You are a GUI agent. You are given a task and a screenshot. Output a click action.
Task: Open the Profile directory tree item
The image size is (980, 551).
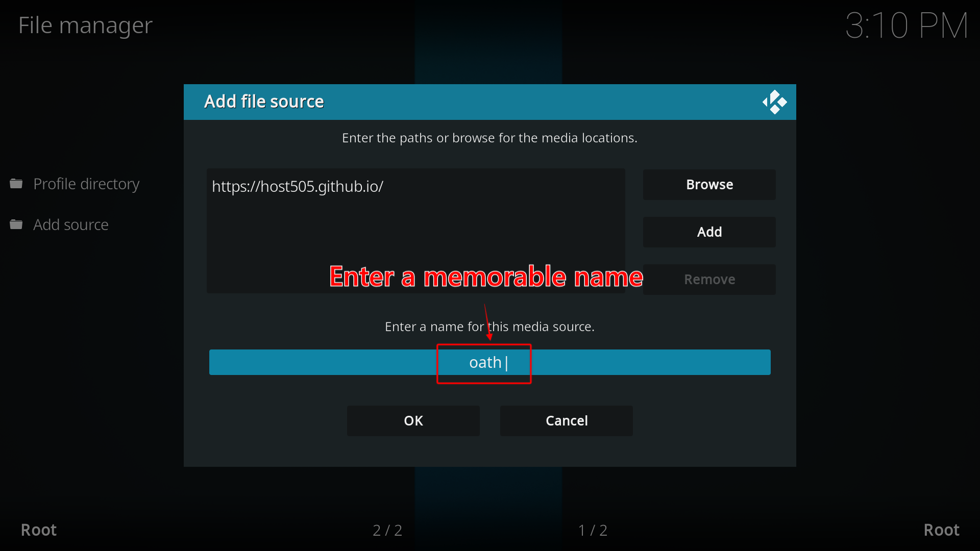coord(85,183)
